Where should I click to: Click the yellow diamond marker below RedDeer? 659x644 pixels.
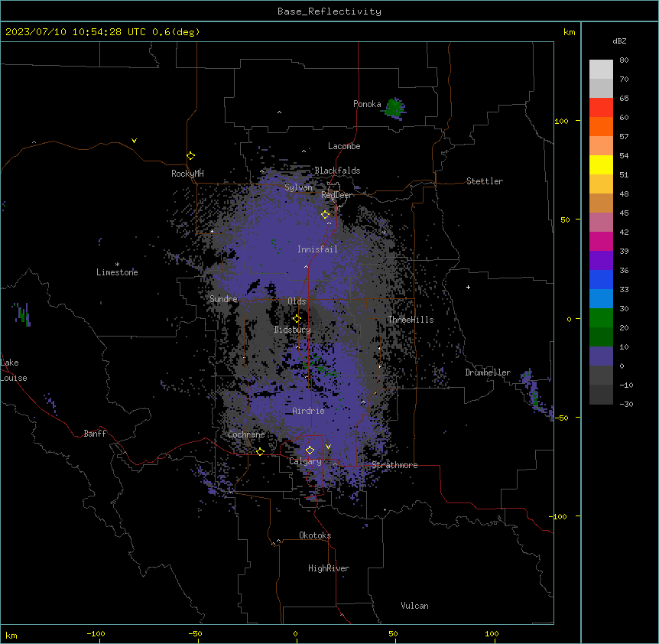(x=325, y=214)
